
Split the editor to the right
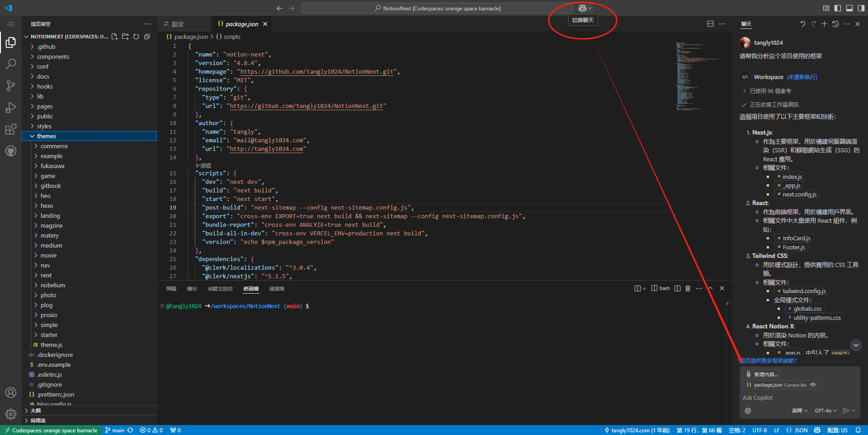pyautogui.click(x=710, y=24)
